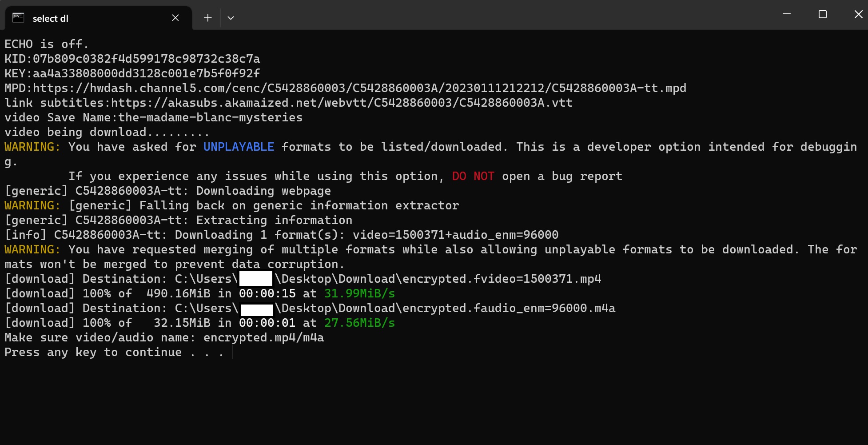Expand the new tab profile dropdown
The height and width of the screenshot is (445, 868).
tap(231, 18)
